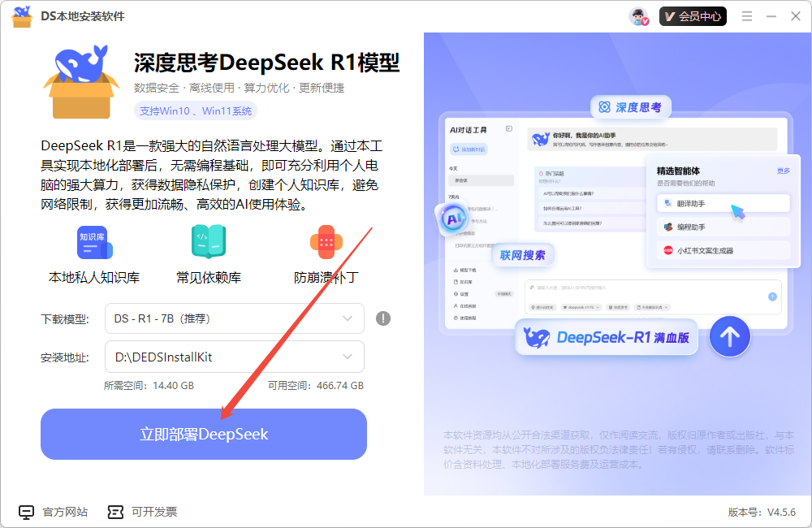Click the 联网搜索 badge in preview
This screenshot has height=528, width=812.
(523, 254)
